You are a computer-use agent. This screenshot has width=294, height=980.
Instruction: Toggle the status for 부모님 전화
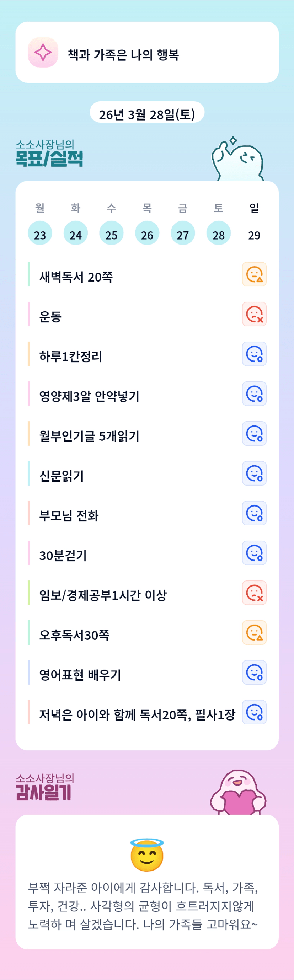tap(254, 513)
